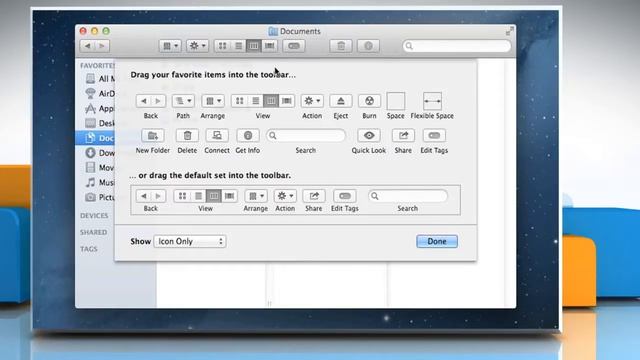
Task: Click the Get Info button in the Finder toolbar
Action: click(x=368, y=46)
